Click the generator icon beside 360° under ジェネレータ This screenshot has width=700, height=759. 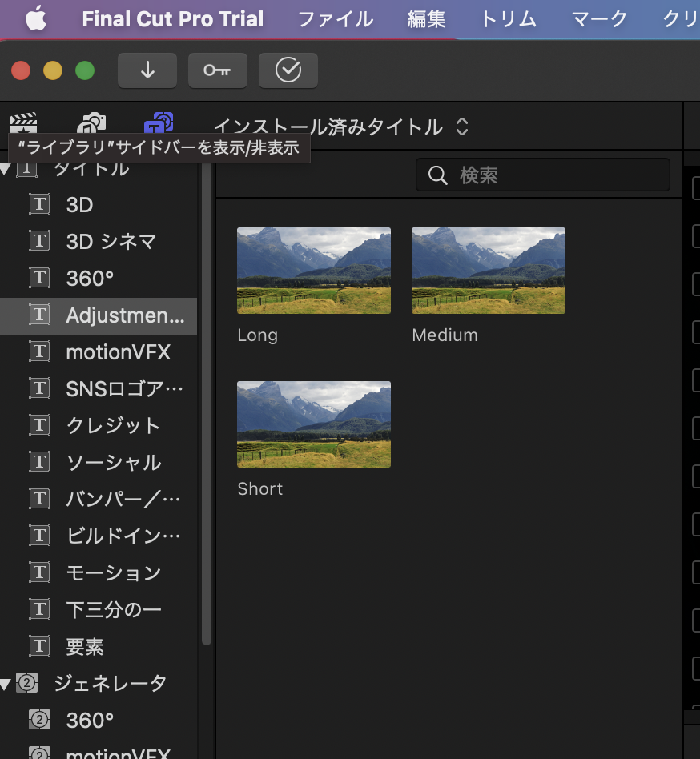(x=40, y=720)
